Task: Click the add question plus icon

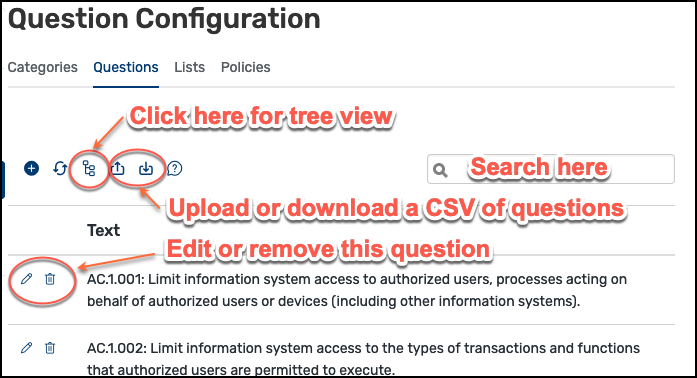Action: pos(31,169)
